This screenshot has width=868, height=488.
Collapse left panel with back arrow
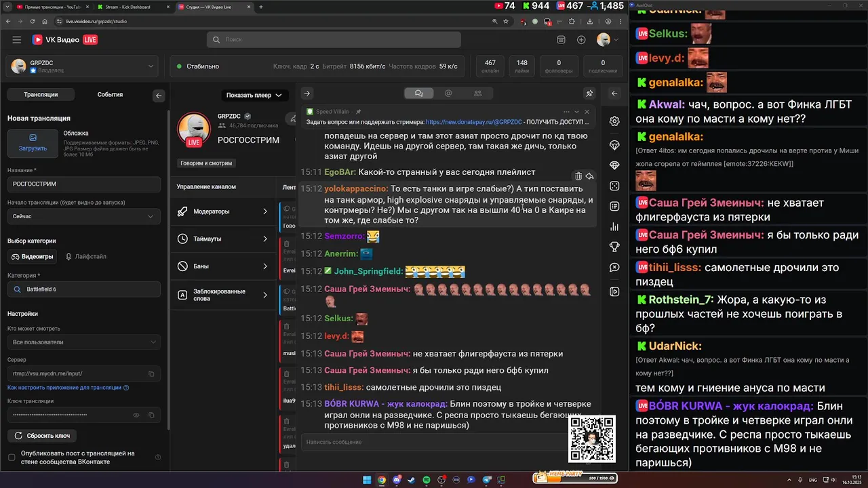(x=159, y=96)
